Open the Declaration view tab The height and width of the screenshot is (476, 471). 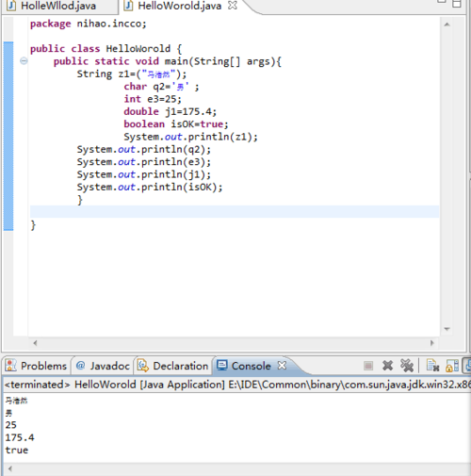(173, 366)
